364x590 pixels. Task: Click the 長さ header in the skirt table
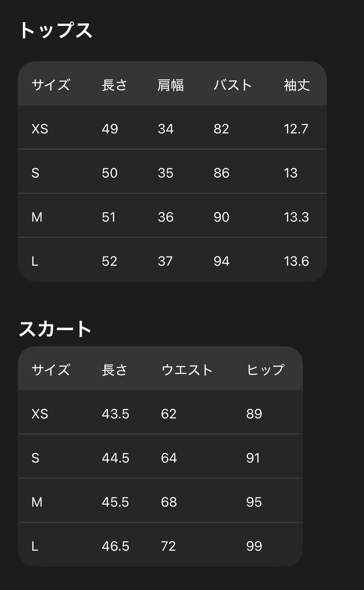pos(114,370)
